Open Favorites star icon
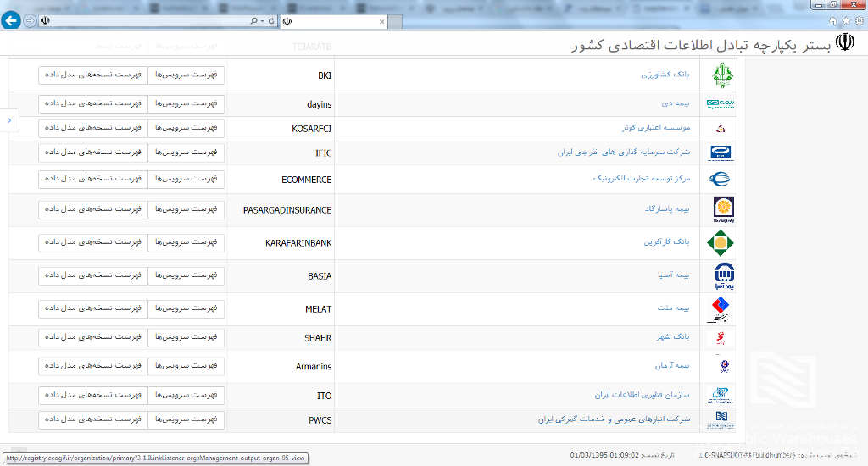This screenshot has width=868, height=466. click(x=846, y=21)
